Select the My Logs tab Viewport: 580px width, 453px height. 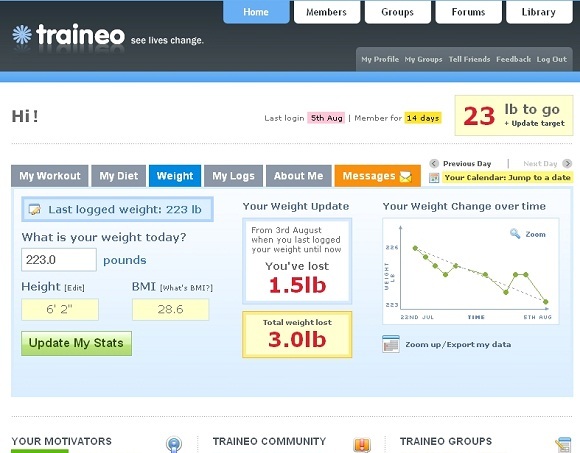[x=233, y=176]
